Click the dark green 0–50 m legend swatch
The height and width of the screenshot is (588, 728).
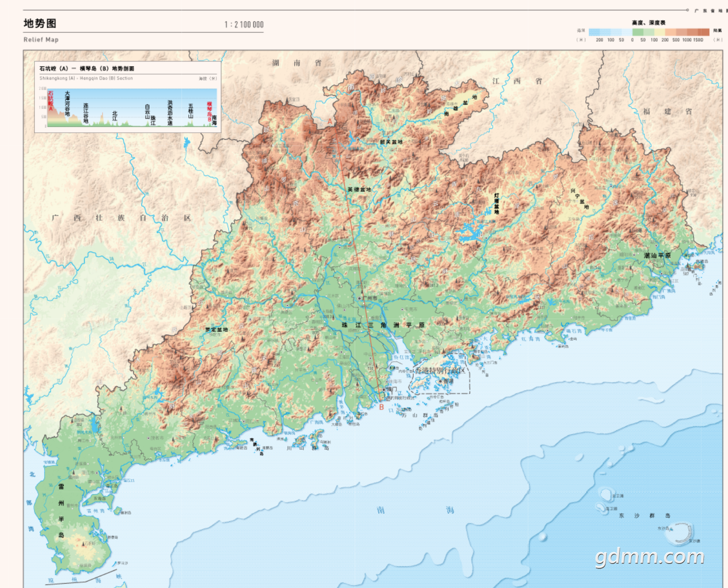click(x=638, y=32)
